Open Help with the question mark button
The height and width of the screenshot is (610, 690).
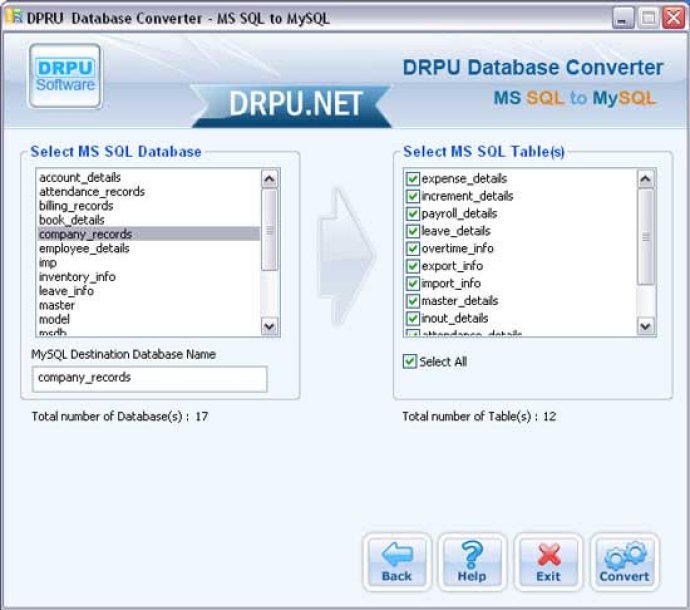pos(472,562)
